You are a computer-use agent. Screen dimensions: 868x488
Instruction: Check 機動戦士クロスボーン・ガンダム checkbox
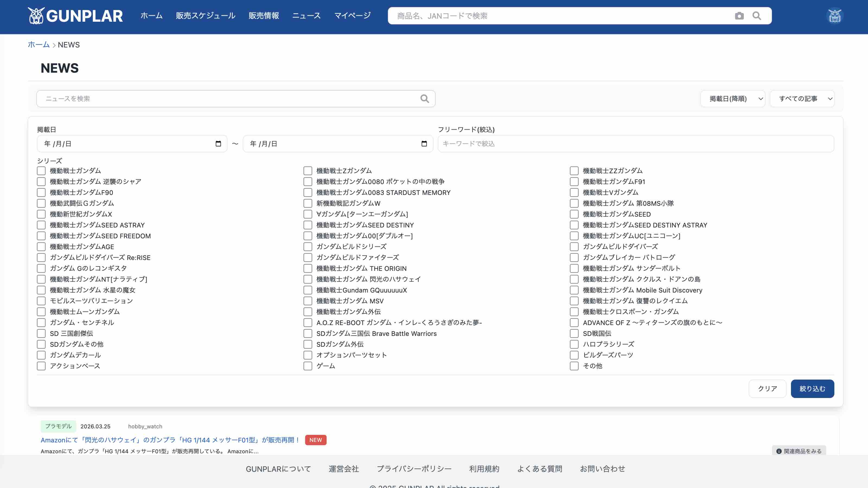tap(574, 312)
